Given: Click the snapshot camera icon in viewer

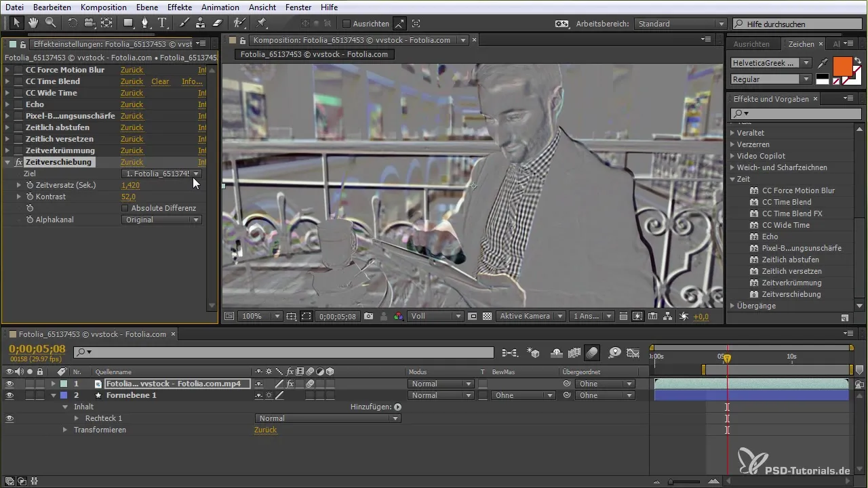Looking at the screenshot, I should (368, 316).
